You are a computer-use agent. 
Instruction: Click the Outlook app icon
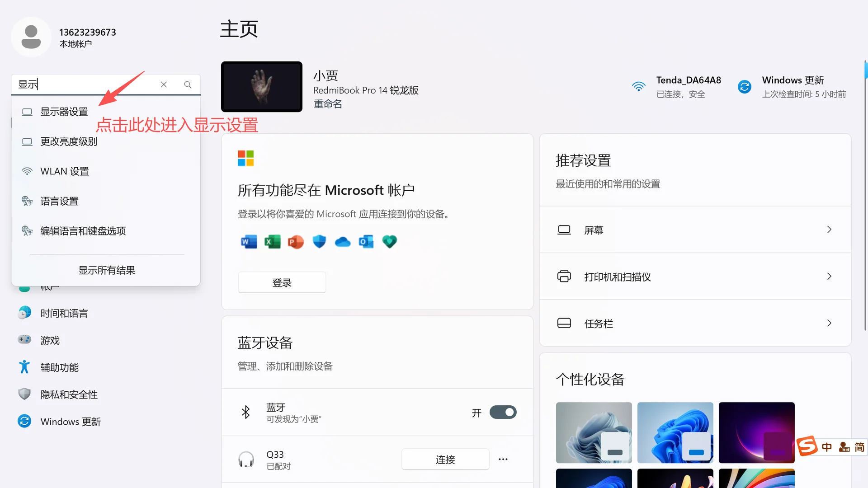(366, 242)
